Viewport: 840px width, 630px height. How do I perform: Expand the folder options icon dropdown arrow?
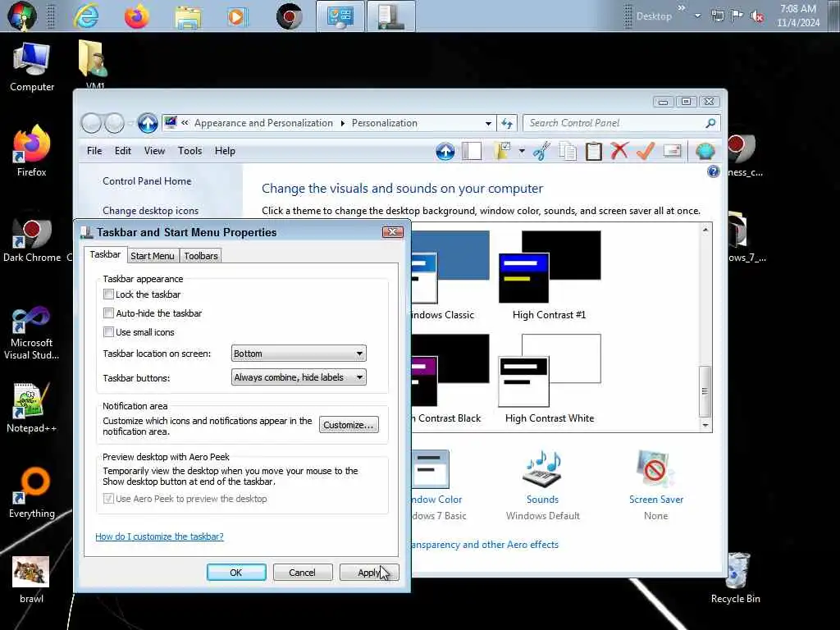[x=521, y=151]
